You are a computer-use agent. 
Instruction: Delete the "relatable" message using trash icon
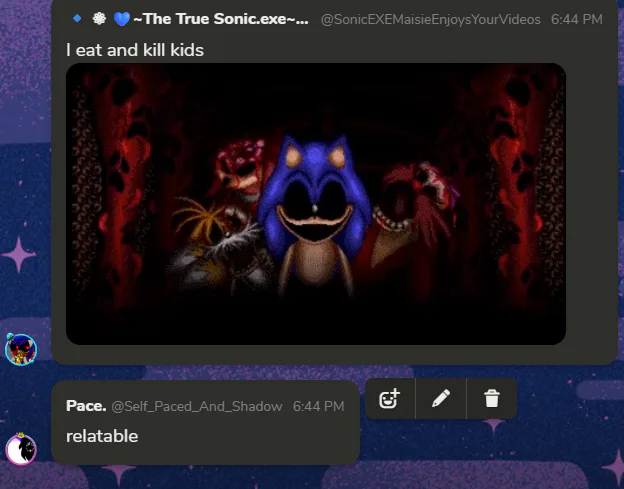coord(492,399)
